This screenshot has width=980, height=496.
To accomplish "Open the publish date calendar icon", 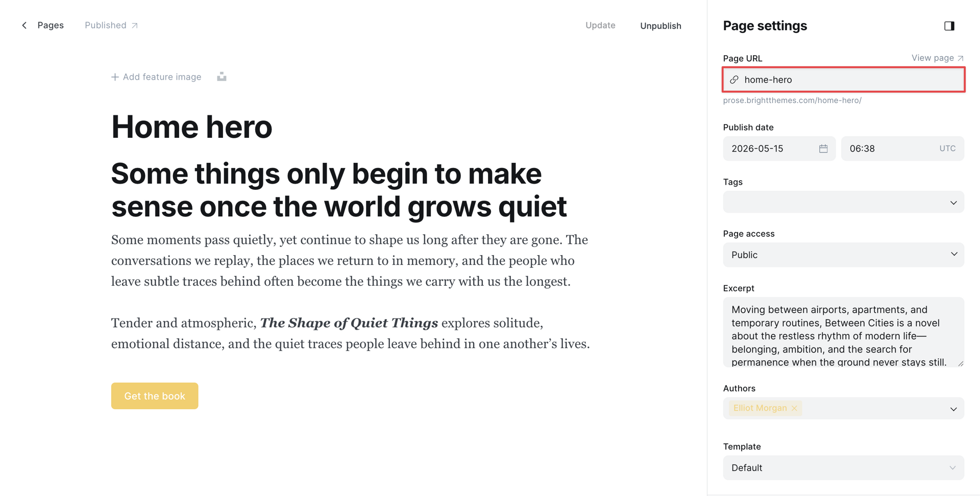I will (823, 148).
